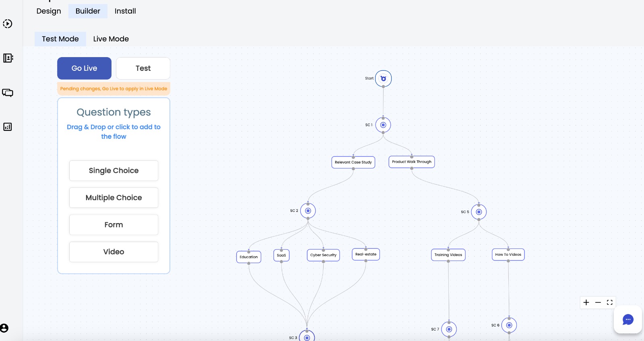
Task: Open the live chat support widget
Action: [627, 320]
